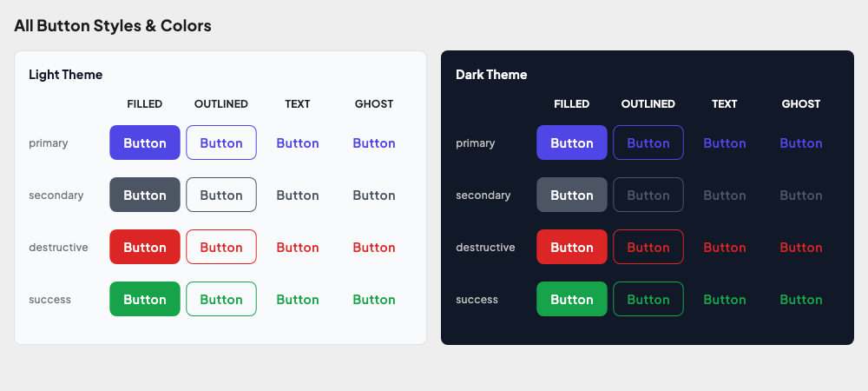Viewport: 868px width, 391px height.
Task: Activate the dark theme filled success button
Action: coord(572,299)
